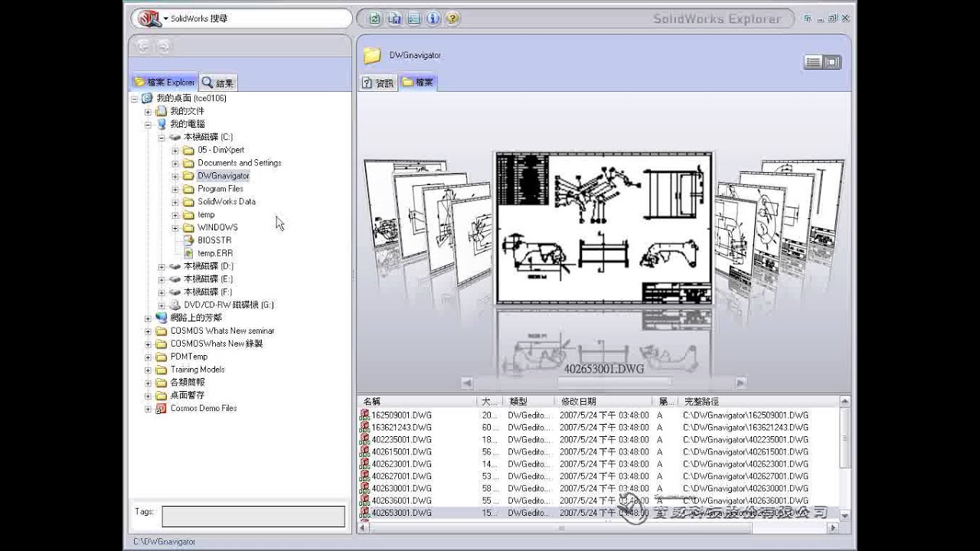The width and height of the screenshot is (980, 551).
Task: Sort by the 名稱 column header
Action: pyautogui.click(x=417, y=401)
